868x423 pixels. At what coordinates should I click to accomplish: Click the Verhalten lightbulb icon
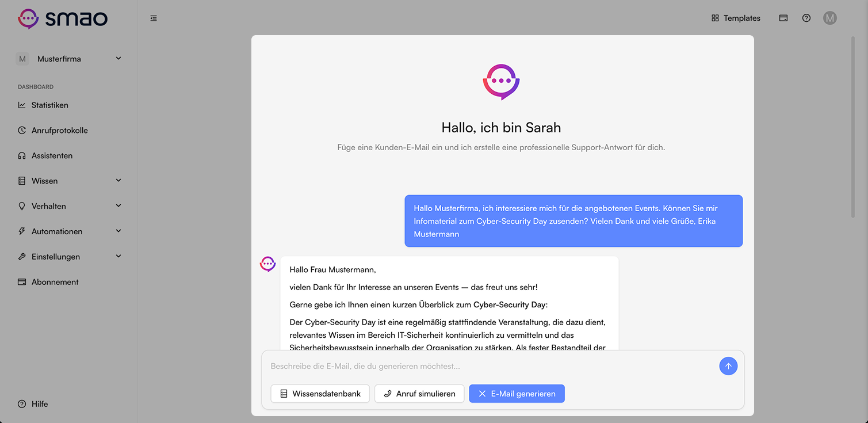pyautogui.click(x=22, y=206)
